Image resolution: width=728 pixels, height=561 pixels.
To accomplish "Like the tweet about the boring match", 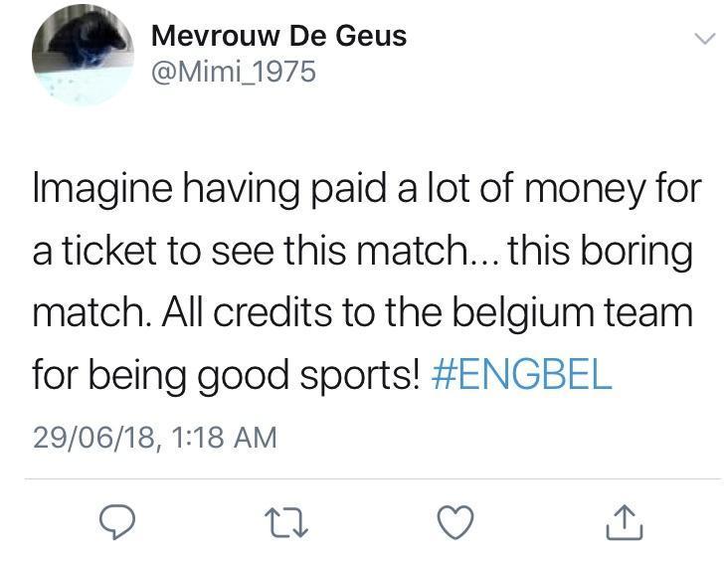I will pyautogui.click(x=455, y=522).
